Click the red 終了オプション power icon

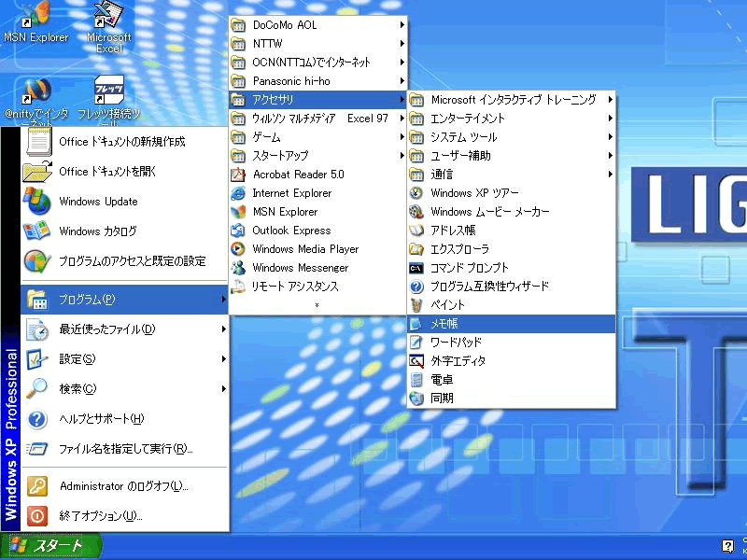pyautogui.click(x=37, y=516)
